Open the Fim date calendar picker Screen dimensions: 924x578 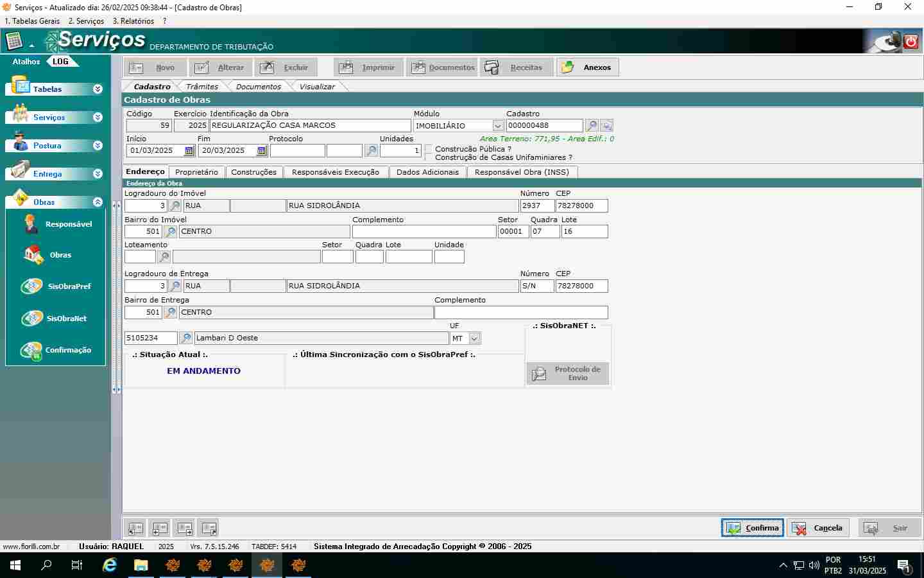click(262, 151)
